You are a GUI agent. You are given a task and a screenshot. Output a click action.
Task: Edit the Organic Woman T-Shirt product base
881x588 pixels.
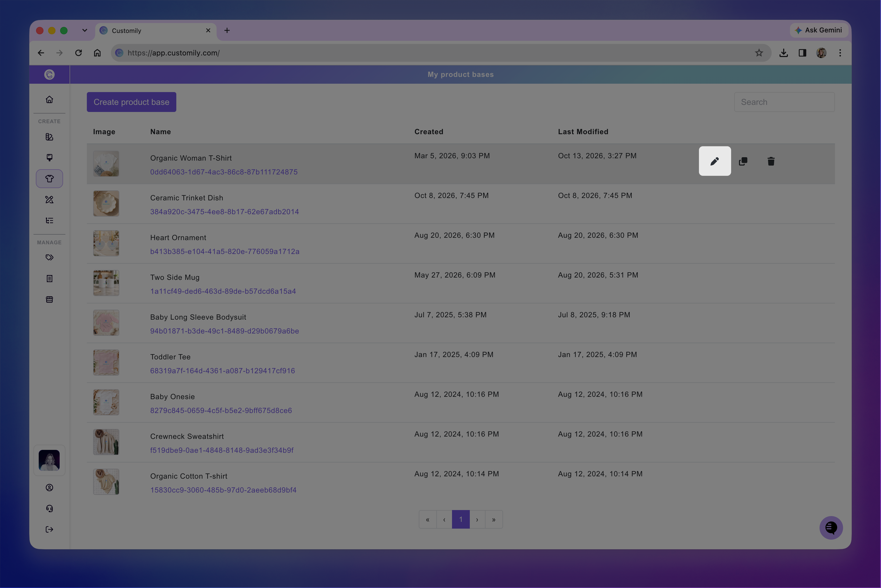coord(714,161)
